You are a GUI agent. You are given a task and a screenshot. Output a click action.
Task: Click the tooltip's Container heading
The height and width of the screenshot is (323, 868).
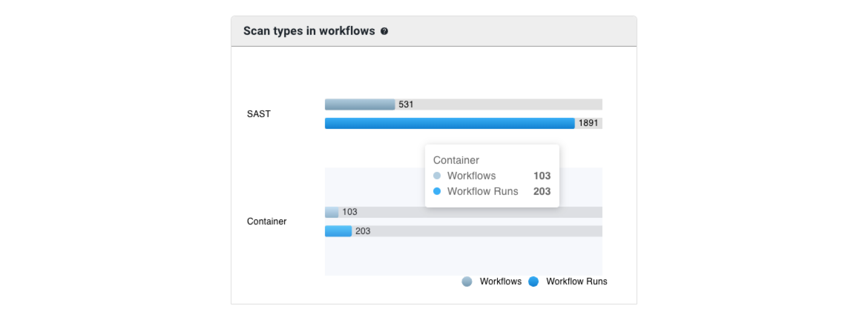456,160
